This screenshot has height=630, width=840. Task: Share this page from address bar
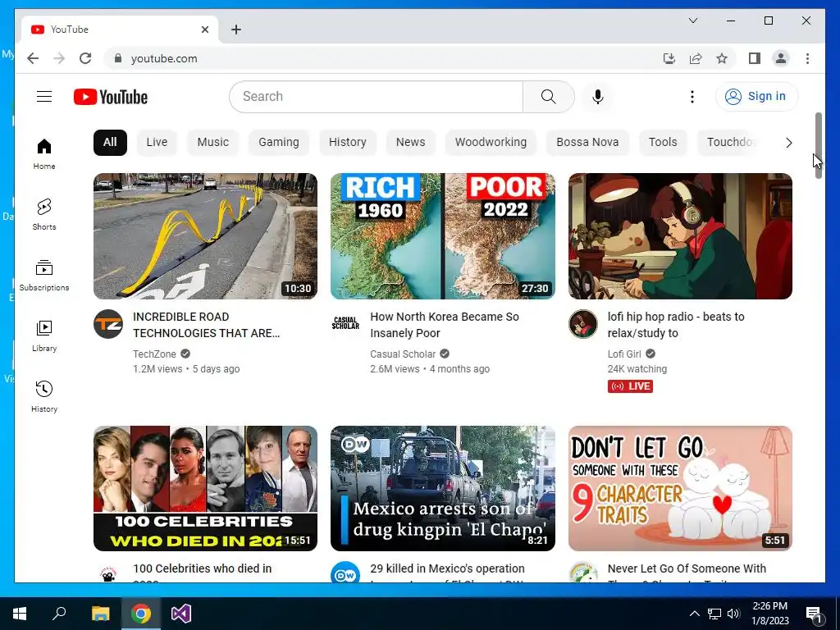point(696,58)
